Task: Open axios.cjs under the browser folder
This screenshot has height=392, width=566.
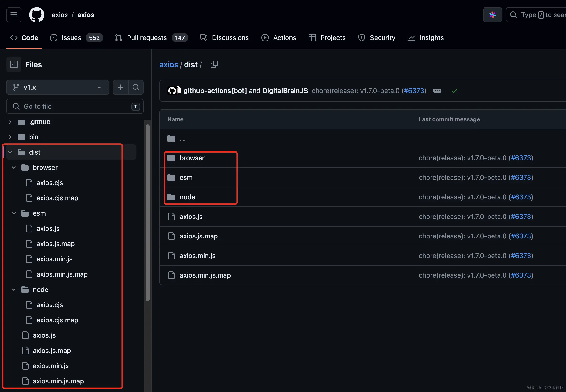Action: click(x=50, y=183)
